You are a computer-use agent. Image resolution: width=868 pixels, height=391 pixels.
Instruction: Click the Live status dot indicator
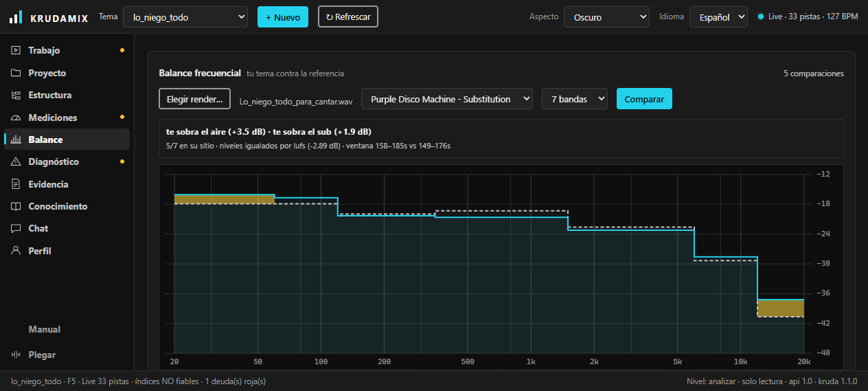coord(760,16)
